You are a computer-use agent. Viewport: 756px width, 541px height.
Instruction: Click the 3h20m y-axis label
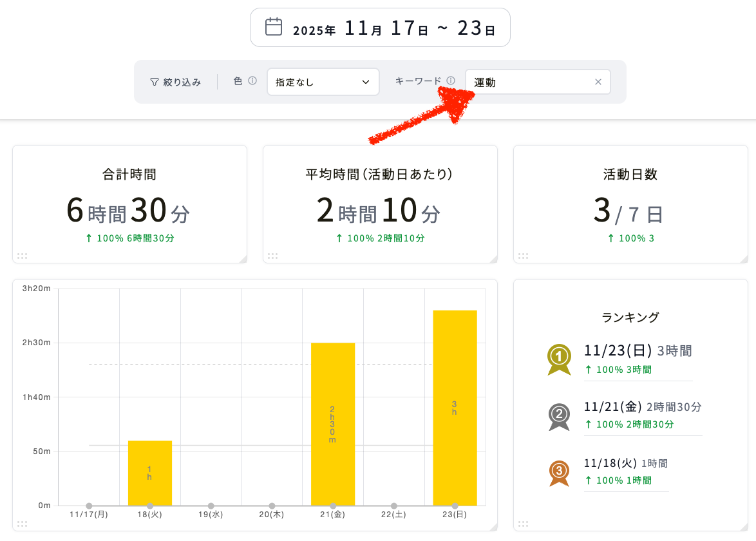coord(36,289)
